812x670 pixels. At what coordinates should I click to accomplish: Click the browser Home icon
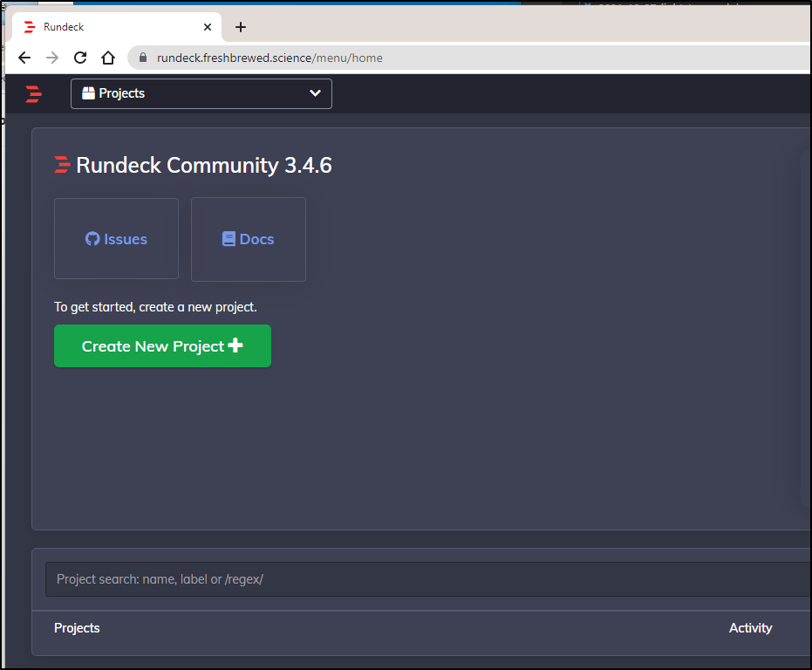(108, 58)
